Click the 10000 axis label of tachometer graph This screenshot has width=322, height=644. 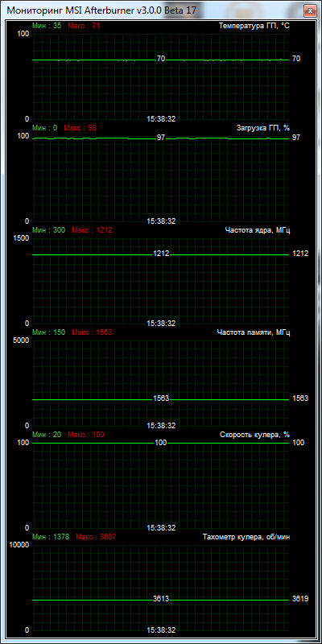click(19, 545)
